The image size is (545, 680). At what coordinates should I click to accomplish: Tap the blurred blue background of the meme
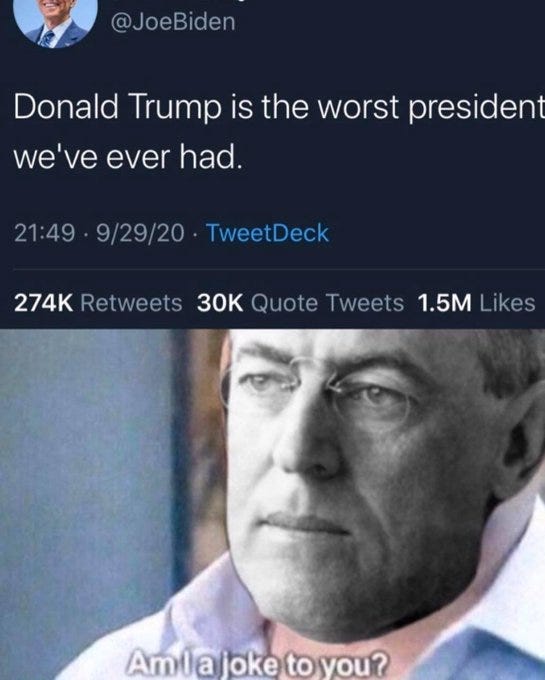pyautogui.click(x=87, y=477)
